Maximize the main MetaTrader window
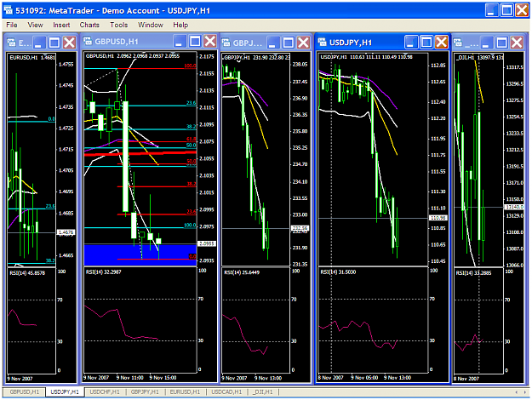This screenshot has width=532, height=400. click(507, 10)
